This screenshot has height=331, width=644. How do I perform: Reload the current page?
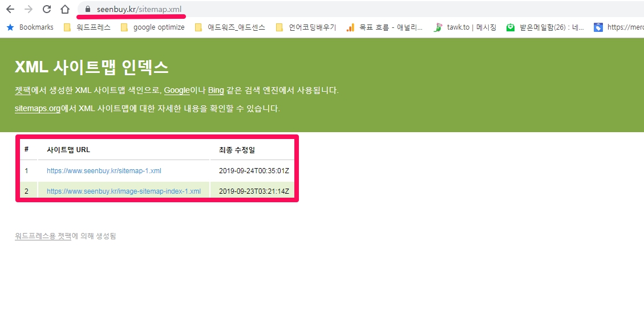[x=47, y=9]
